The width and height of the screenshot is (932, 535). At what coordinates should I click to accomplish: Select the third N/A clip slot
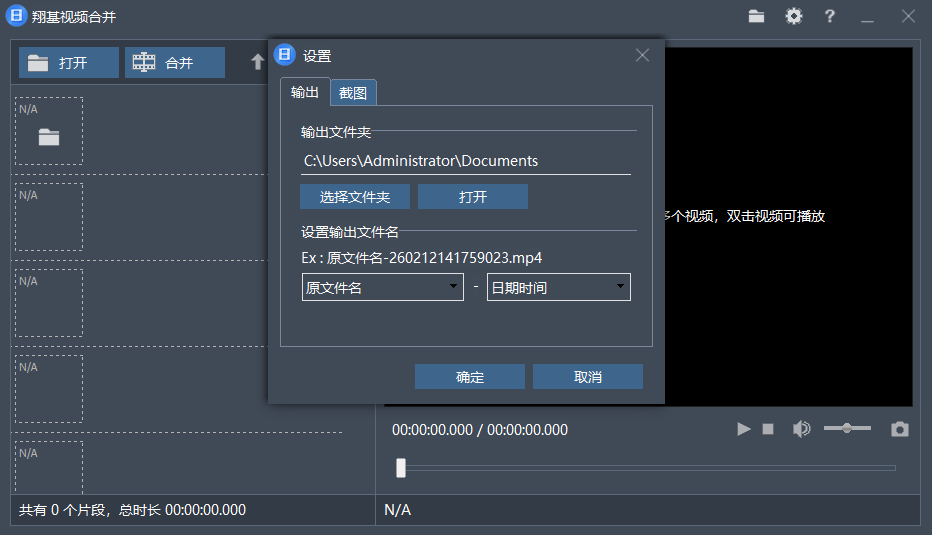point(49,303)
